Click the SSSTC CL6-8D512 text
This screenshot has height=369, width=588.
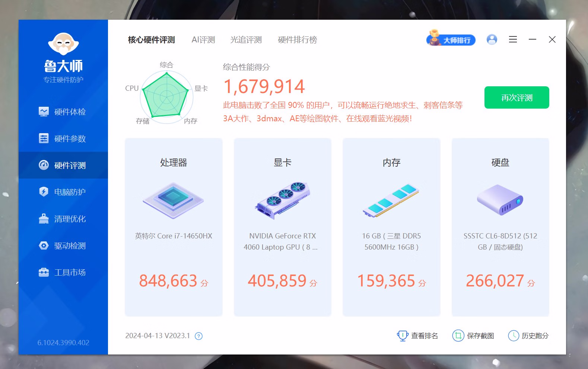500,241
